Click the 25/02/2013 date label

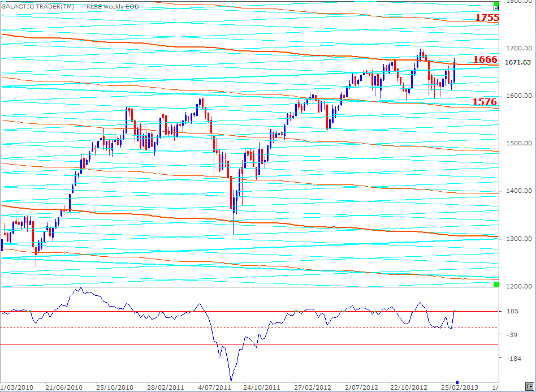pyautogui.click(x=460, y=387)
